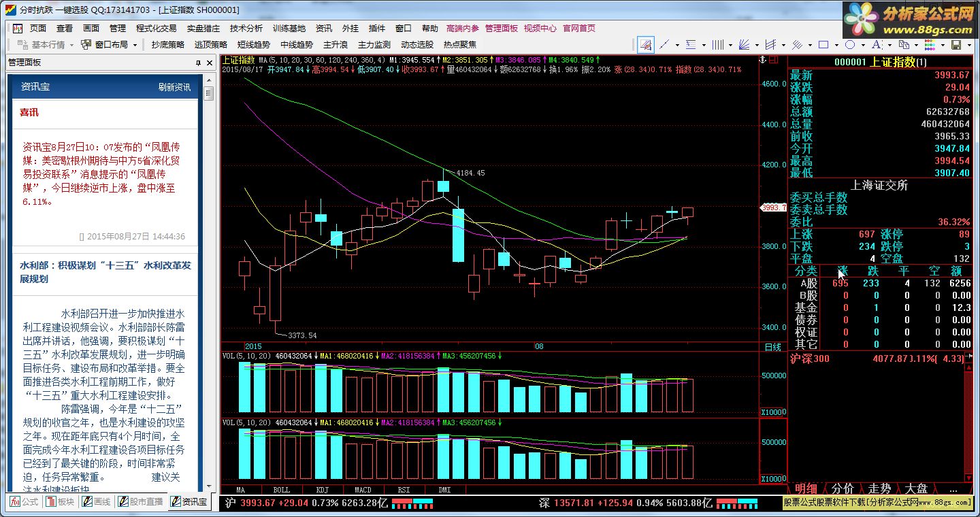Pin the 管理面板 panel

coord(199,63)
